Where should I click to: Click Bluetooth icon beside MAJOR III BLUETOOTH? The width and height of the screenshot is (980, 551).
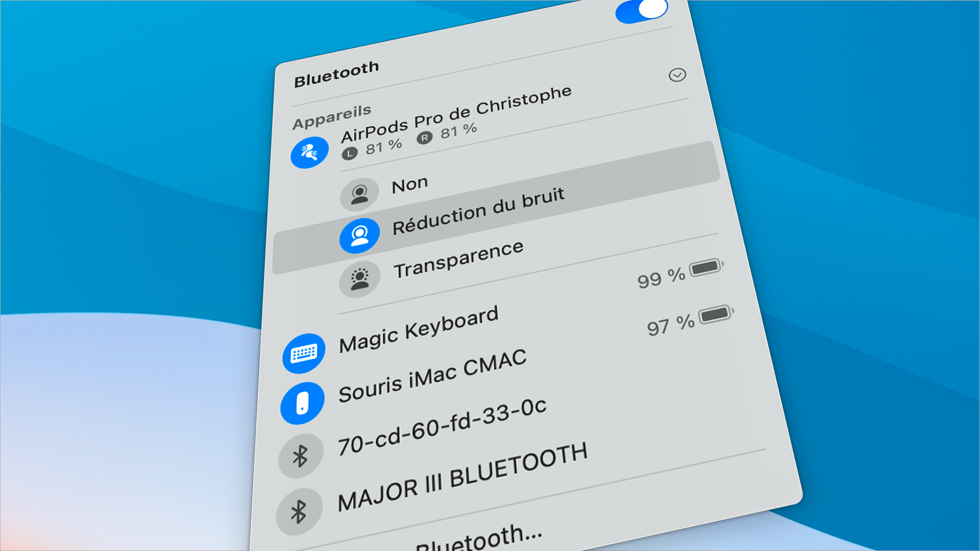(299, 512)
